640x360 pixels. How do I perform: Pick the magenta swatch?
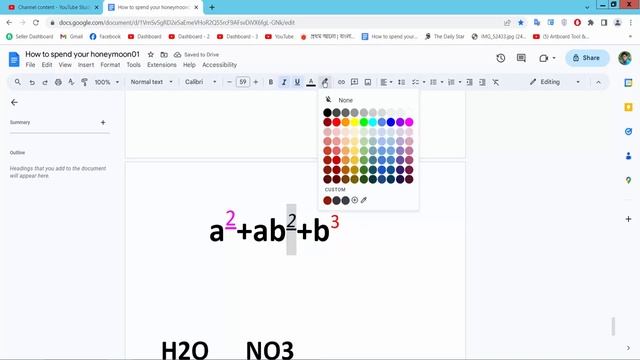pyautogui.click(x=409, y=122)
